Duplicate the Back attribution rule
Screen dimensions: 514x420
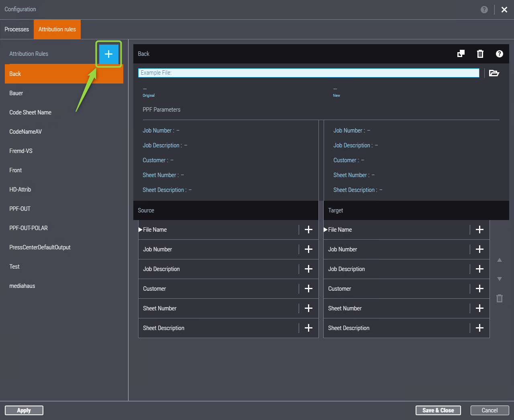(461, 54)
